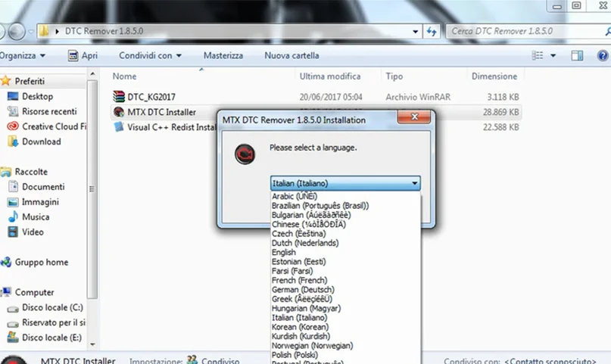Screen dimensions: 611x364
Task: Choose Dutch (Nederlands) language option
Action: coord(345,243)
